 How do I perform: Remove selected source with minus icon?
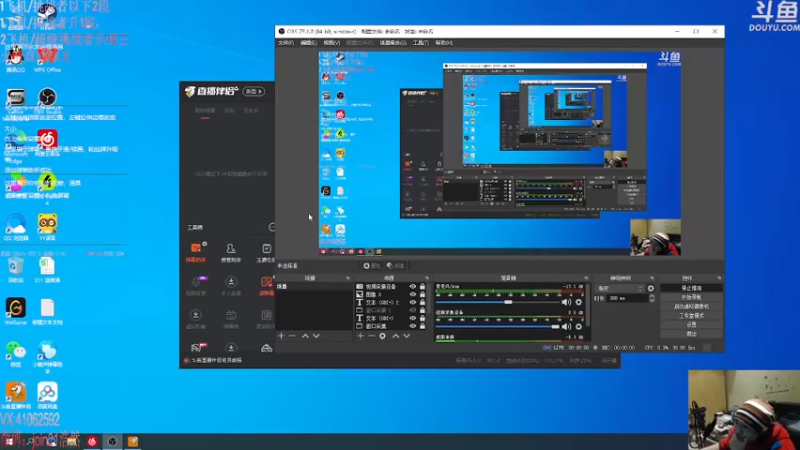(x=371, y=336)
